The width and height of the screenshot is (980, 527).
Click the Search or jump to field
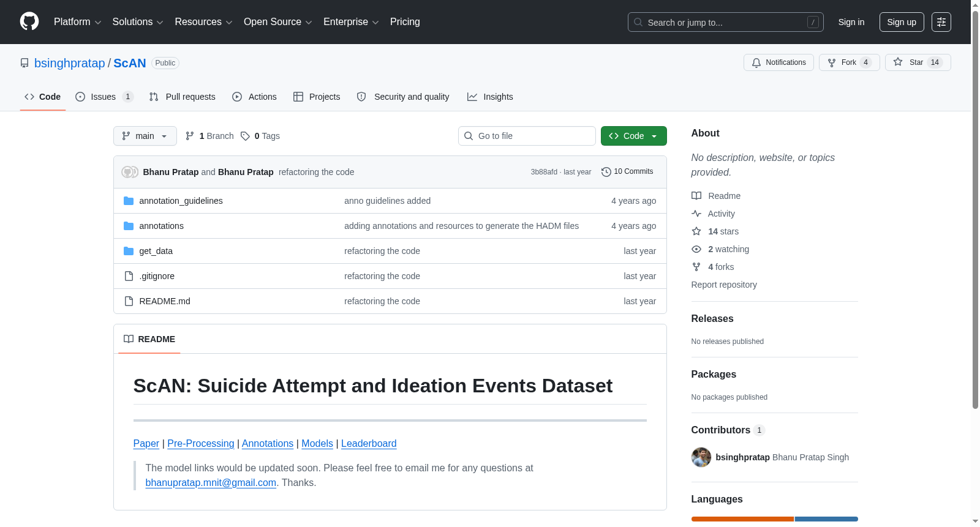726,22
